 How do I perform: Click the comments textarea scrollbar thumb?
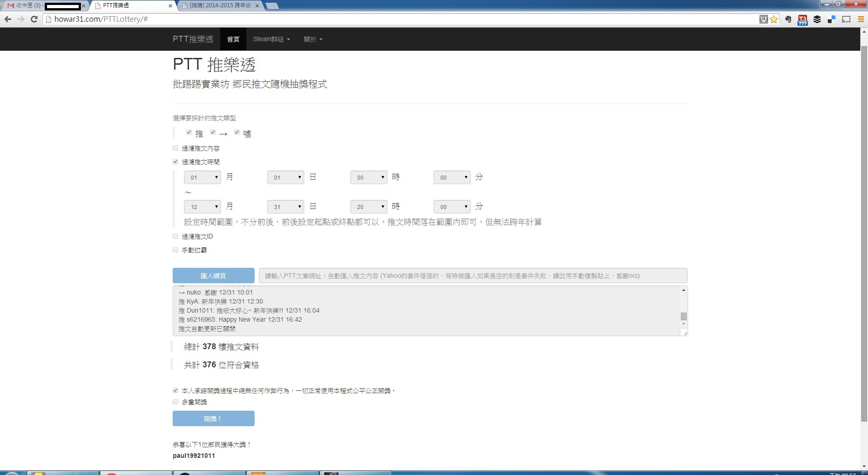pos(684,316)
